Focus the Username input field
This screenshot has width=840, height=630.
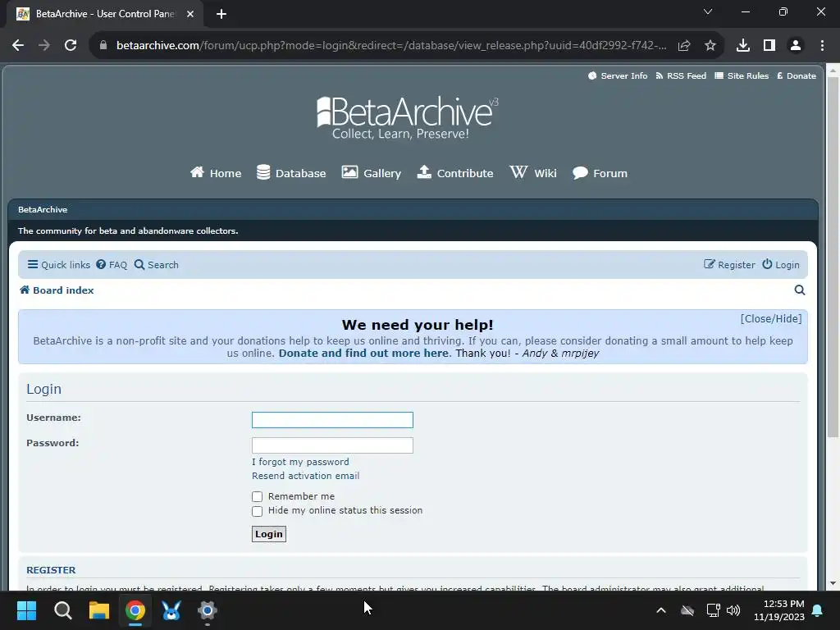(333, 420)
